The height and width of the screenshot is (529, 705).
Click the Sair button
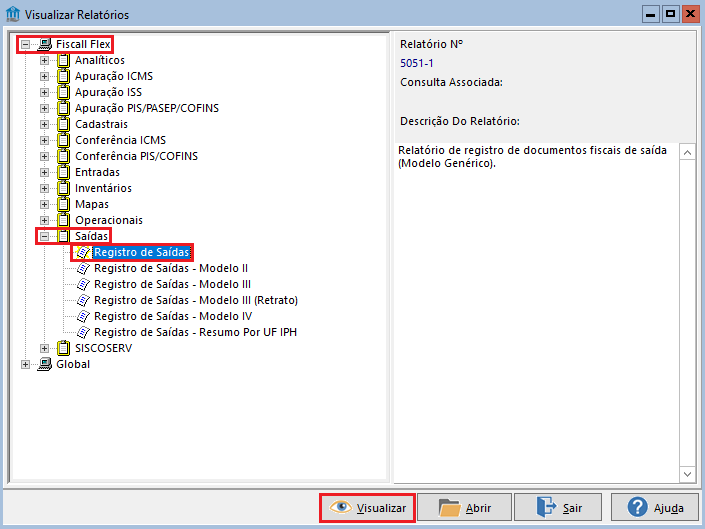click(558, 508)
